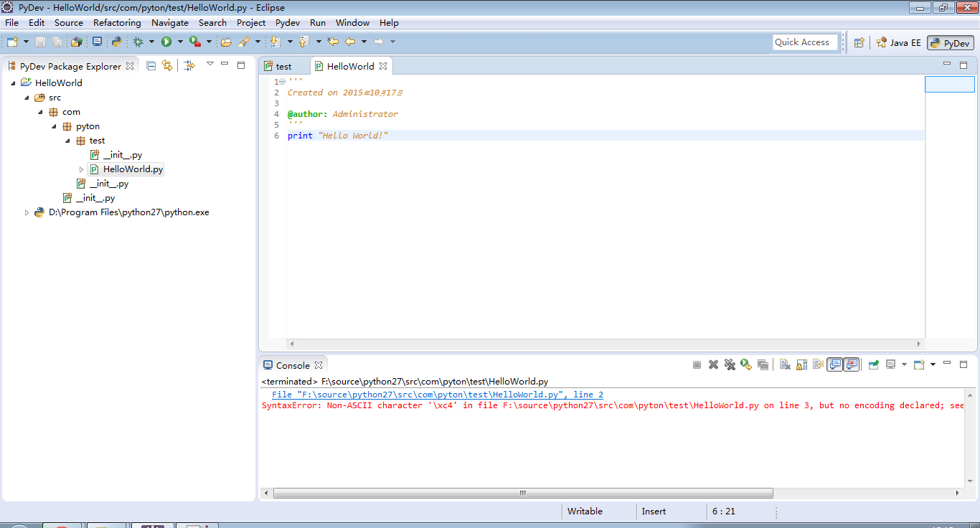Relaunch using the console rerun icon
Viewport: 980px width, 528px height.
(x=746, y=364)
